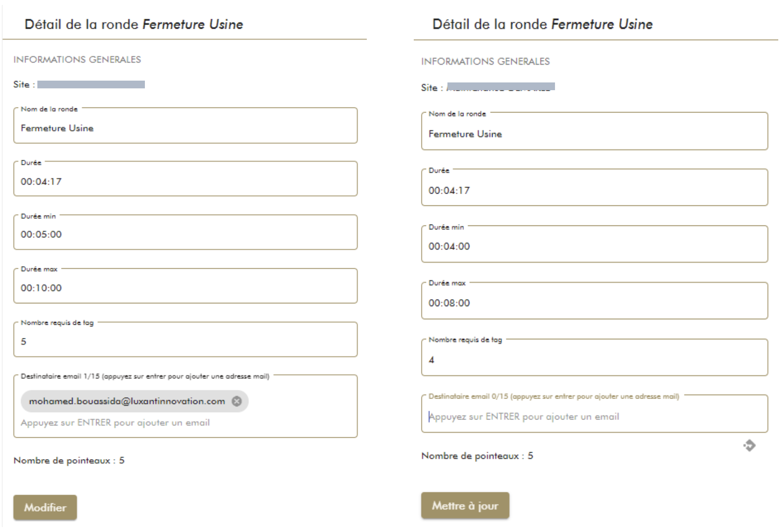The width and height of the screenshot is (781, 532).
Task: Focus Nom de la ronde field above Modifier button
Action: click(185, 128)
